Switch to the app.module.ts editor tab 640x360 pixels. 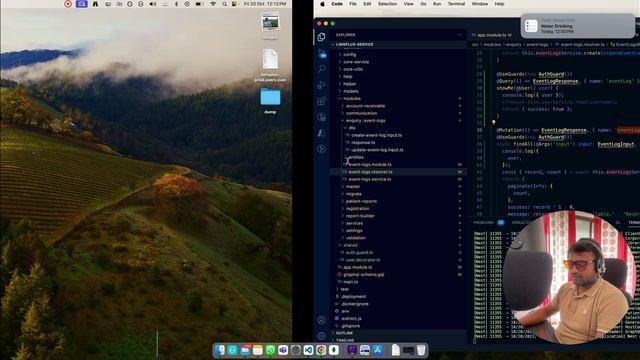pyautogui.click(x=492, y=35)
